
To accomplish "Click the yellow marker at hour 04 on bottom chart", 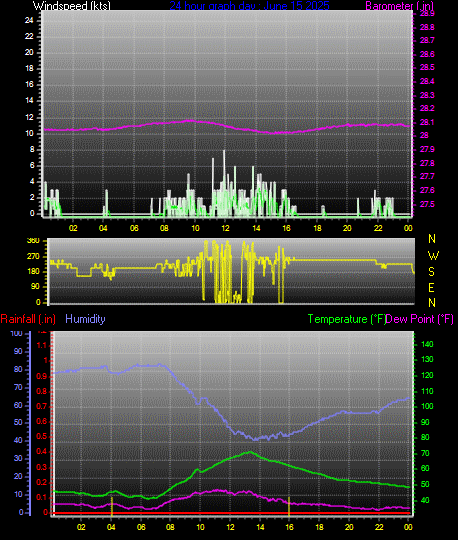I will [x=112, y=506].
